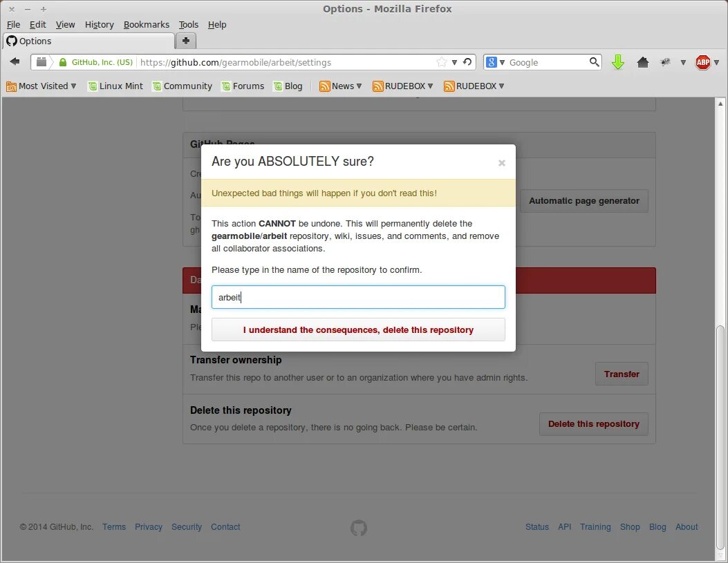The width and height of the screenshot is (728, 563).
Task: Open the Status footer link
Action: 537,527
